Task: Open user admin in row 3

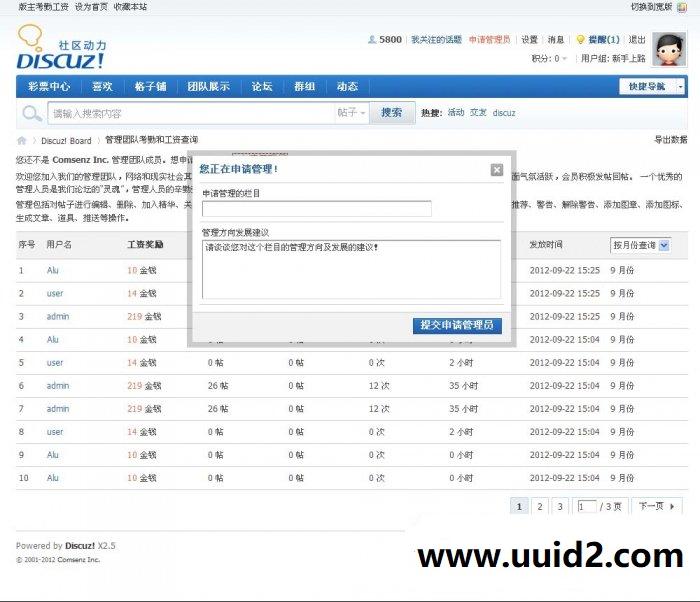Action: pos(58,316)
